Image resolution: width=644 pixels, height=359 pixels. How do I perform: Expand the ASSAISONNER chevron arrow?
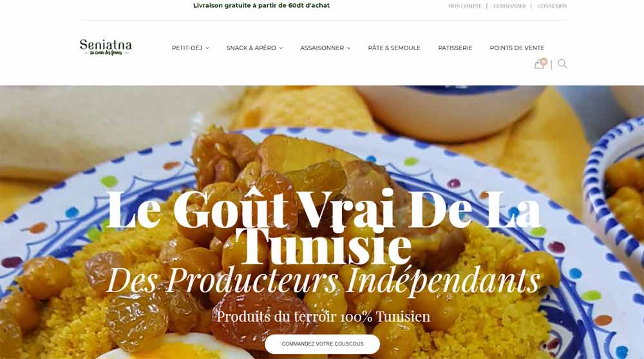pos(348,48)
